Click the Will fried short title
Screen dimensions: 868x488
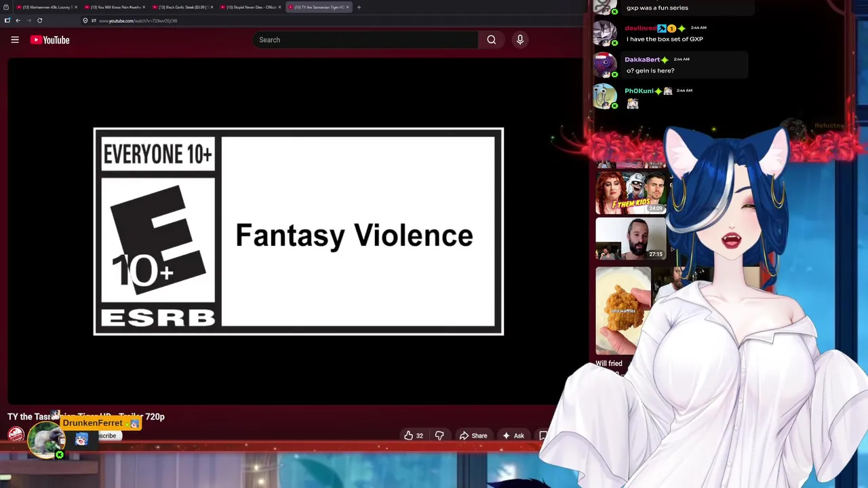[609, 364]
